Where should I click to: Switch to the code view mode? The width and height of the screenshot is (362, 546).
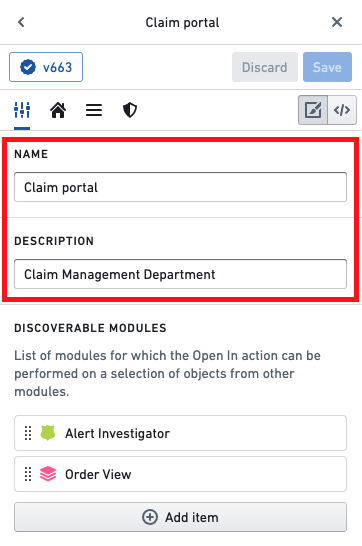click(x=342, y=110)
